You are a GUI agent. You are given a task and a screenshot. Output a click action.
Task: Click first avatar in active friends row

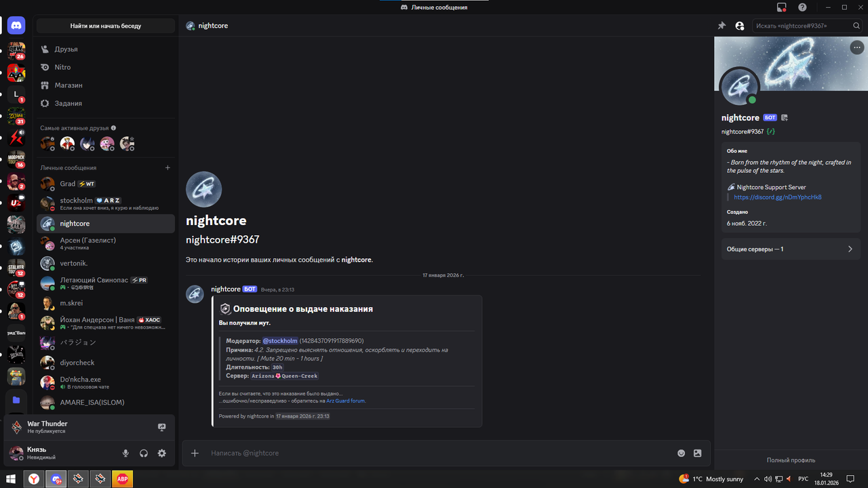tap(47, 143)
